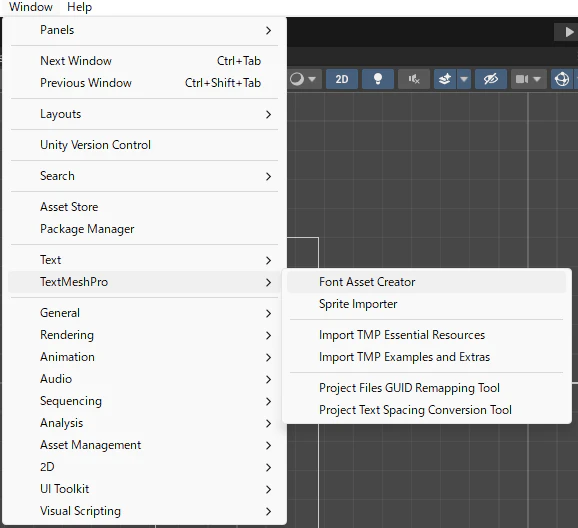
Task: Expand the Text submenu
Action: pos(144,260)
